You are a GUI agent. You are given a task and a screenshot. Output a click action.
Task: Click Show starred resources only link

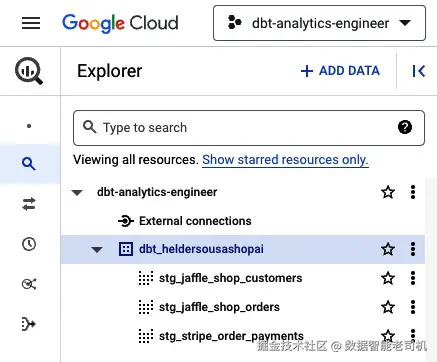click(x=285, y=160)
